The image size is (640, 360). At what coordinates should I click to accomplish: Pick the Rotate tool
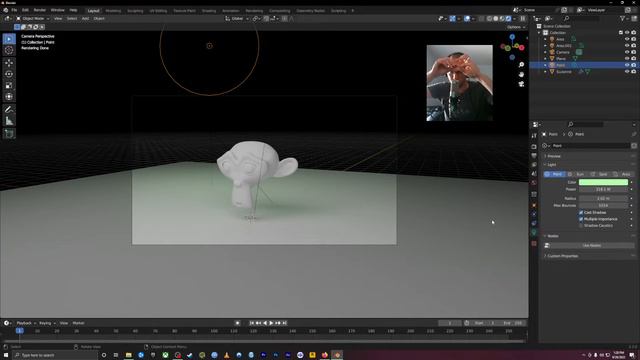[x=9, y=74]
